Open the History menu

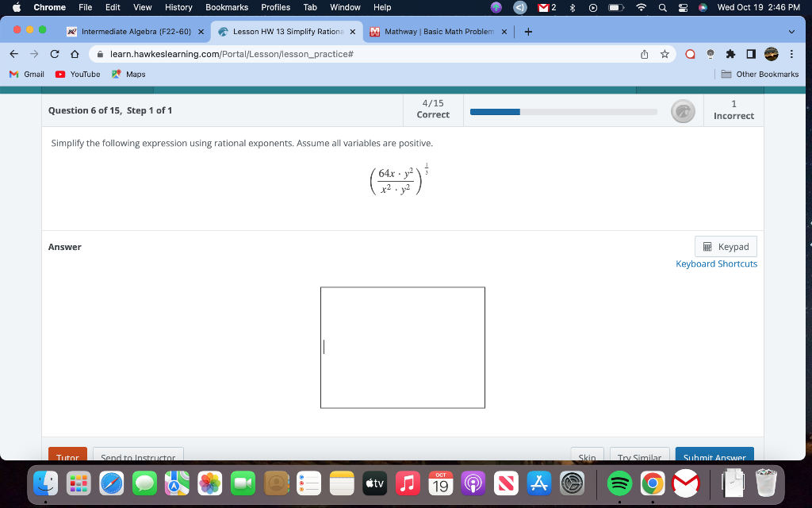[x=178, y=7]
